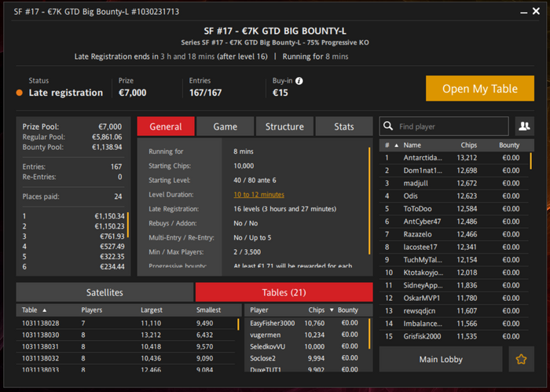Select vugermen in table players

tap(306, 335)
